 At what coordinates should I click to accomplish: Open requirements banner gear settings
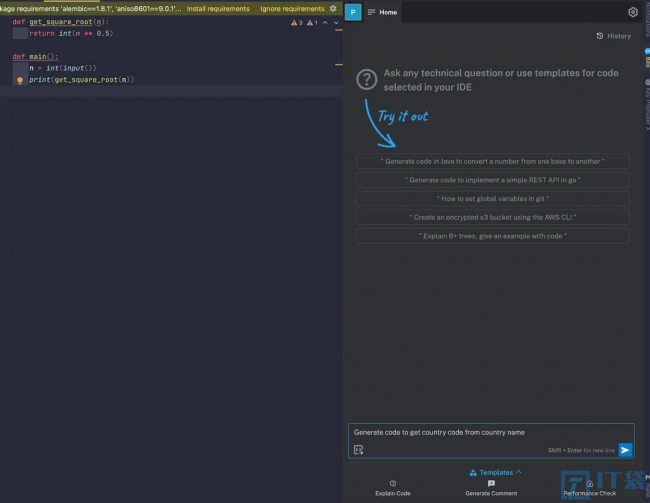click(x=333, y=8)
